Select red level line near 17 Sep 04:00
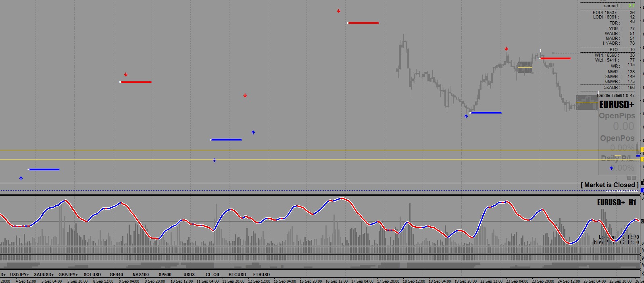The height and width of the screenshot is (283, 644). 363,23
